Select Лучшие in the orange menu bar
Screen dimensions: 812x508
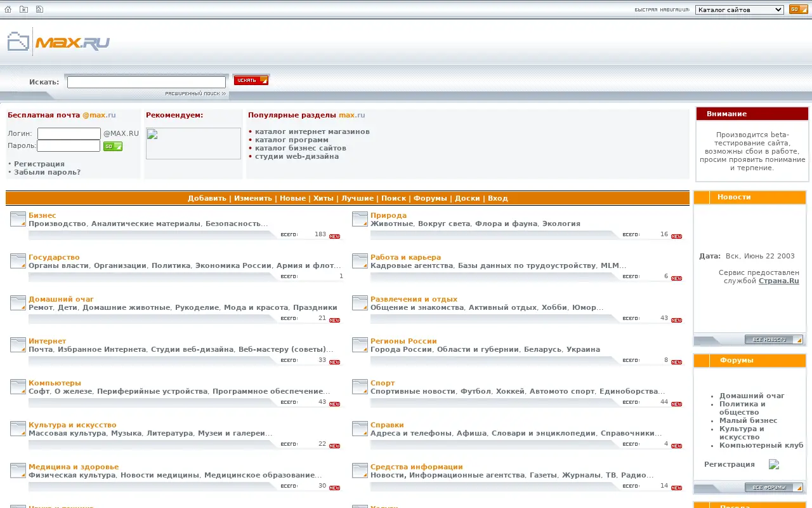click(x=357, y=198)
